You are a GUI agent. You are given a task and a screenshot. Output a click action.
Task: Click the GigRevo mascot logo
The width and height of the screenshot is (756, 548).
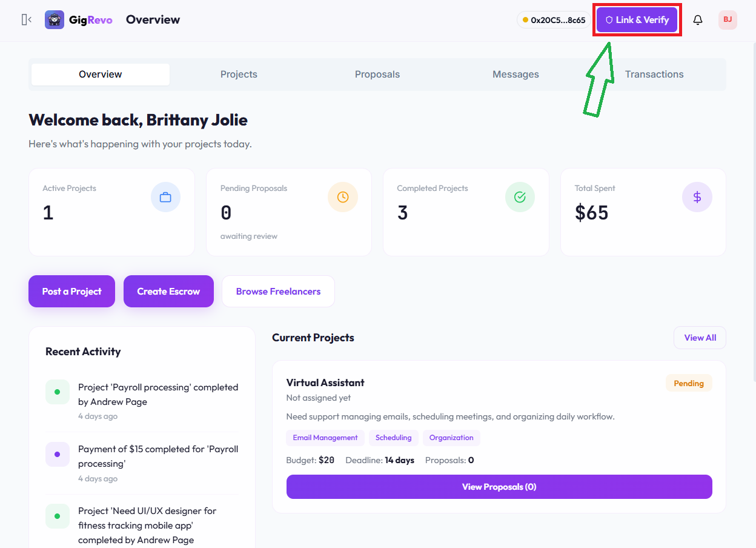pyautogui.click(x=54, y=19)
